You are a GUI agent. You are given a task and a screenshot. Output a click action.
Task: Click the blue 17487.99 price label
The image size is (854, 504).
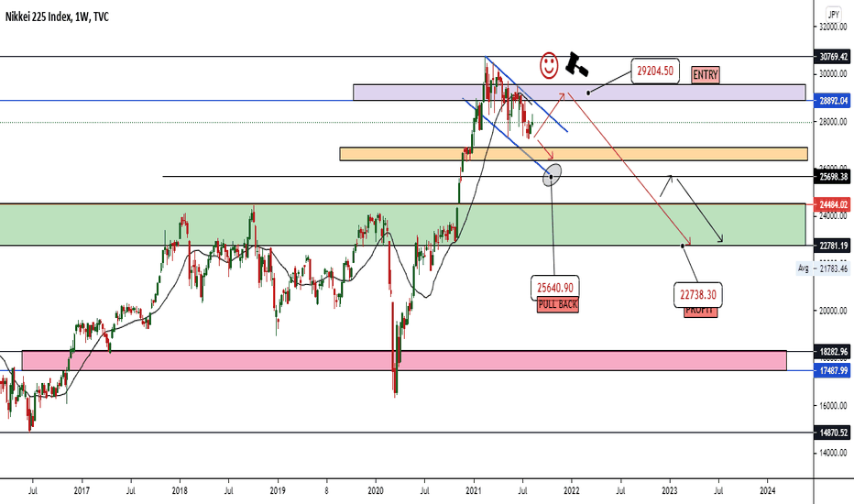833,370
